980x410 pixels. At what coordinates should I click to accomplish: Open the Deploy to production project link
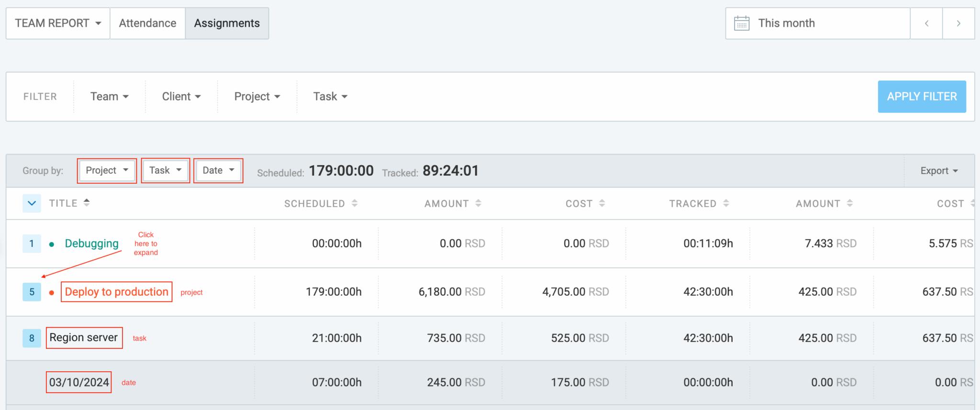pos(116,292)
